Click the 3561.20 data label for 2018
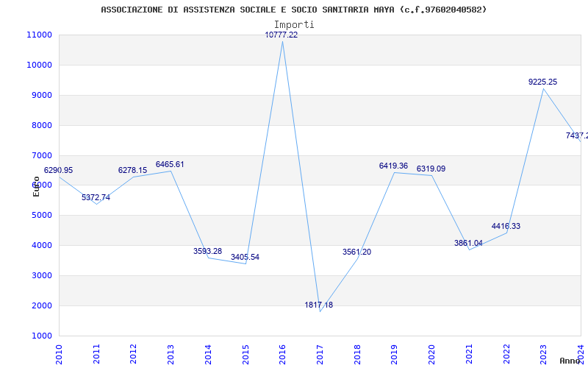588x368 pixels. click(x=356, y=252)
